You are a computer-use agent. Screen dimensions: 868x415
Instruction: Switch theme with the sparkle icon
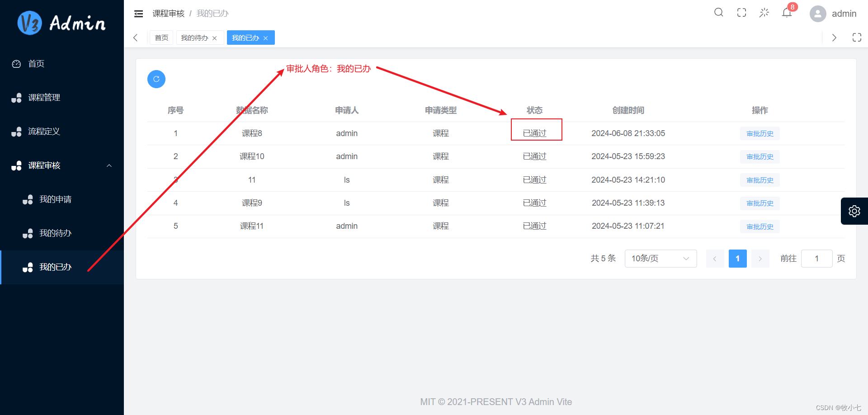point(764,13)
